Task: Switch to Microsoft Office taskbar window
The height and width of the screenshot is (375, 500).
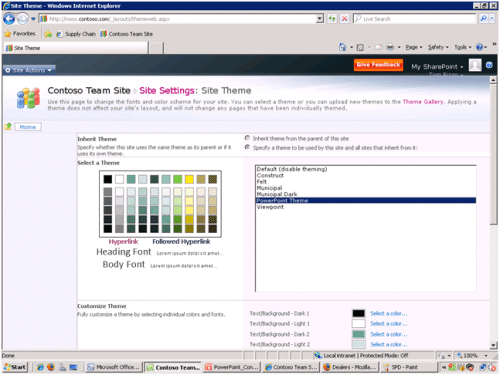Action: pos(113,367)
